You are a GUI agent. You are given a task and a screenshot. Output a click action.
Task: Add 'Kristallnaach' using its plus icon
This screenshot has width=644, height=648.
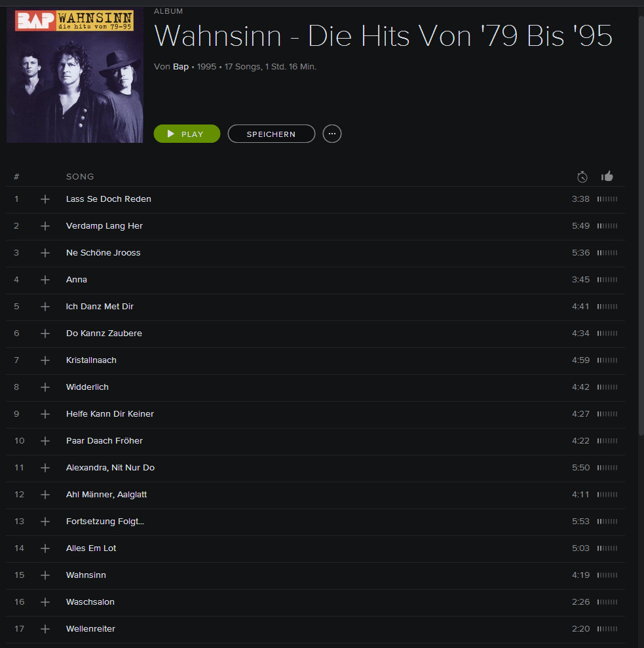point(45,360)
